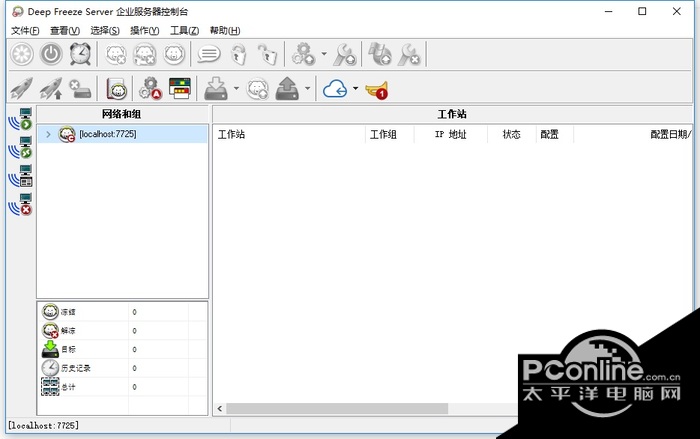The image size is (700, 439).
Task: Click the 冻结 status row
Action: [x=122, y=312]
